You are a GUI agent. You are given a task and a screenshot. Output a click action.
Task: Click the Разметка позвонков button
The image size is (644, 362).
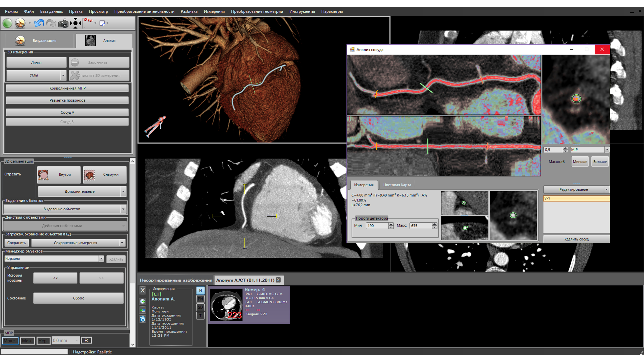(x=67, y=100)
